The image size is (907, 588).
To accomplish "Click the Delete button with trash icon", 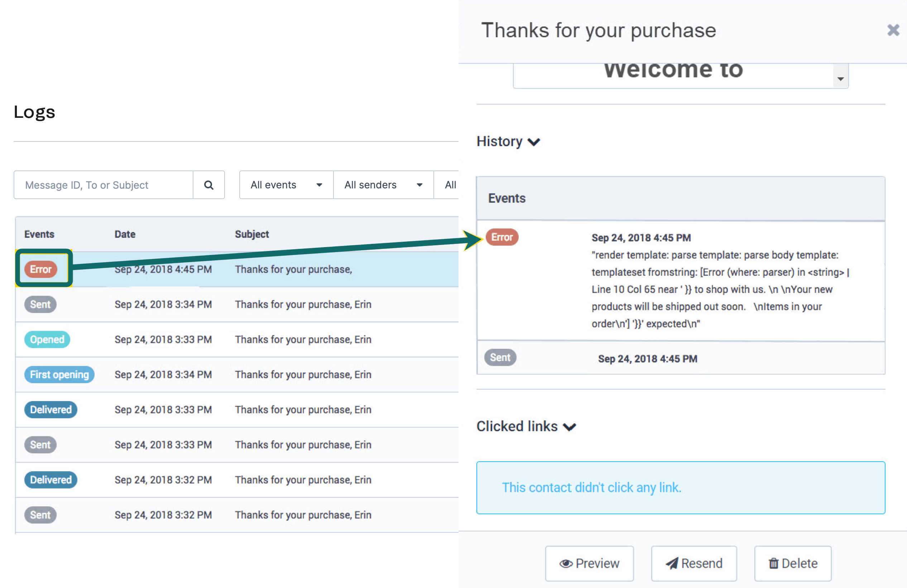I will point(793,563).
